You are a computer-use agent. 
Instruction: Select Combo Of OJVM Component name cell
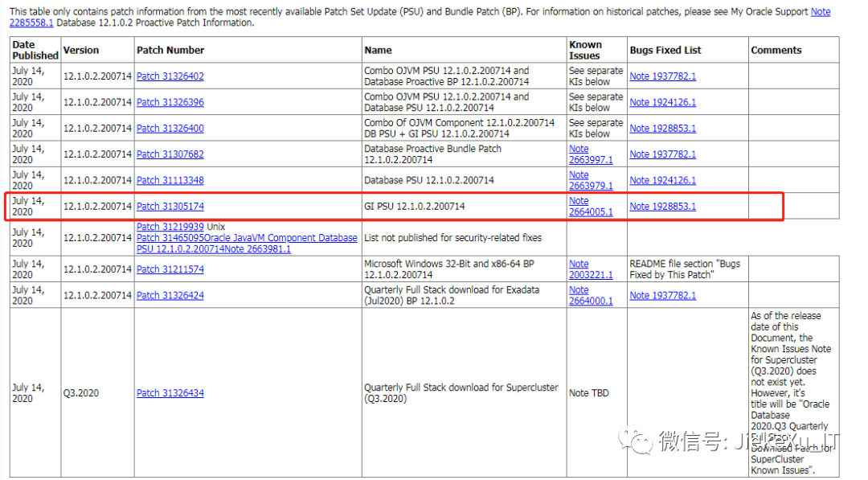[x=465, y=129]
